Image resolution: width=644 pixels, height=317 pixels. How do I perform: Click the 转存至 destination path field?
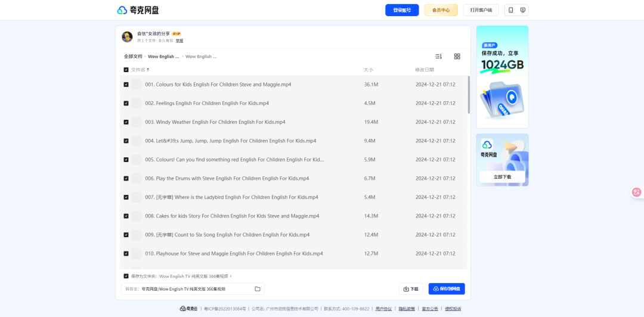click(x=193, y=289)
